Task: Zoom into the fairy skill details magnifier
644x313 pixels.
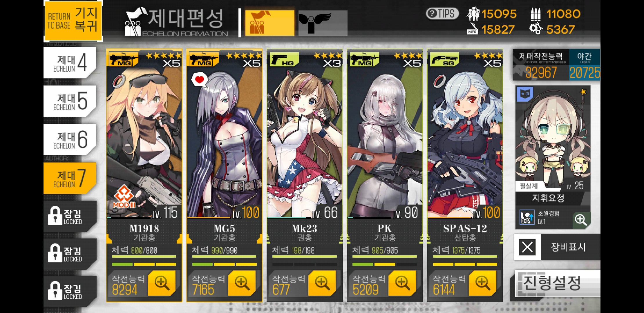Action: click(x=580, y=220)
